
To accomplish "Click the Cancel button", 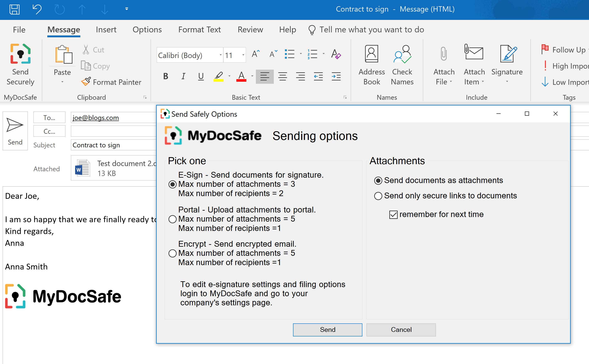I will pyautogui.click(x=401, y=330).
